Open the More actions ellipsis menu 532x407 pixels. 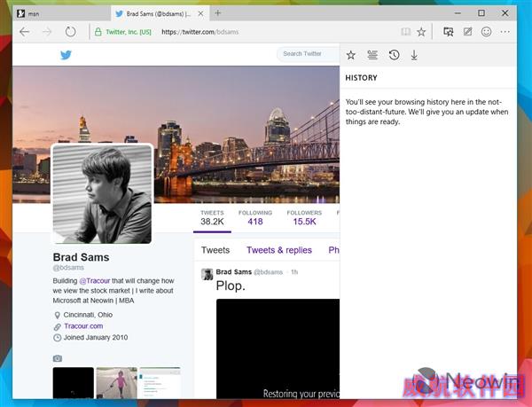[505, 32]
